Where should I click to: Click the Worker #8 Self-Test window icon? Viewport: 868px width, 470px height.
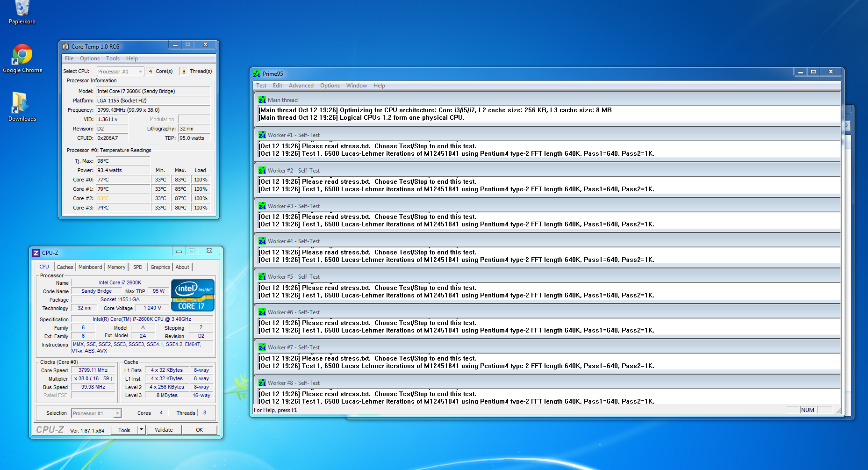262,383
